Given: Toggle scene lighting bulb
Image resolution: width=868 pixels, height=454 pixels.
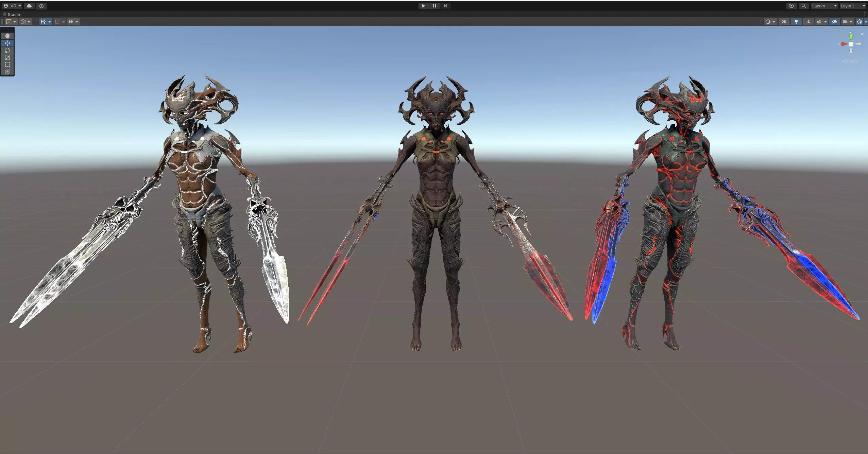Looking at the screenshot, I should tap(796, 22).
